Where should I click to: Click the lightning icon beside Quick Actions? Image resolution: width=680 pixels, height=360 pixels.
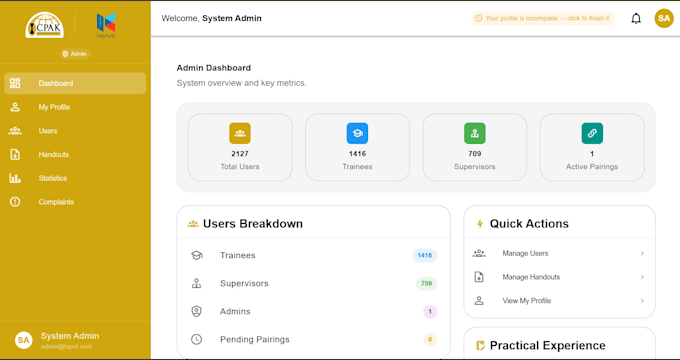pos(480,224)
